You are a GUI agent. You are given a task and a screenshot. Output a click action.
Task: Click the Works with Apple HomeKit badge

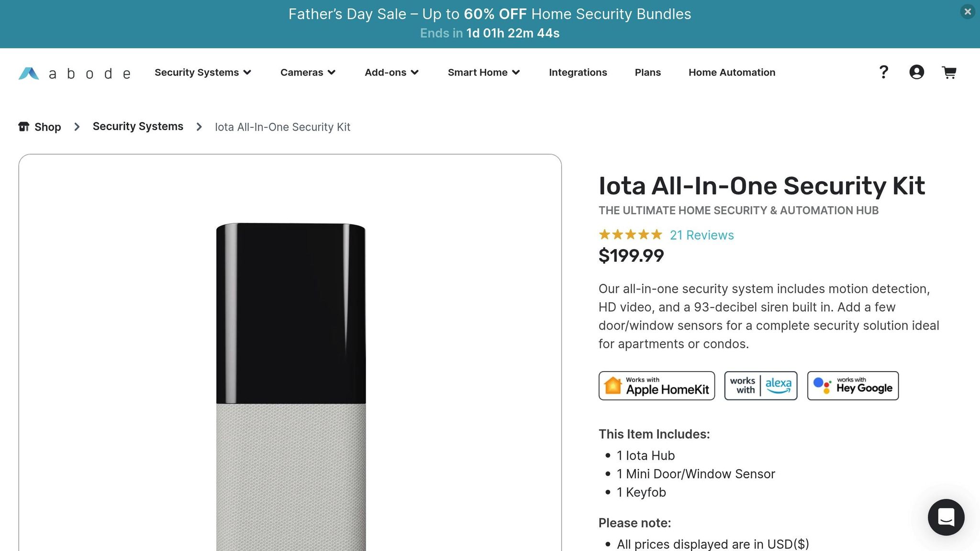tap(657, 386)
